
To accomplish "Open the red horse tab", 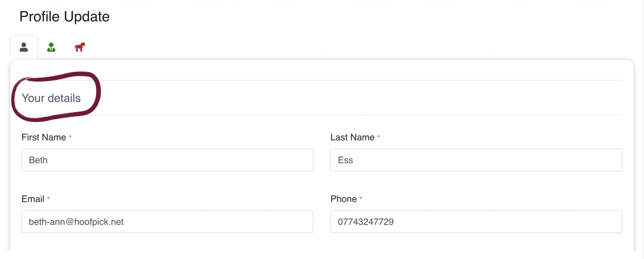I will point(80,47).
